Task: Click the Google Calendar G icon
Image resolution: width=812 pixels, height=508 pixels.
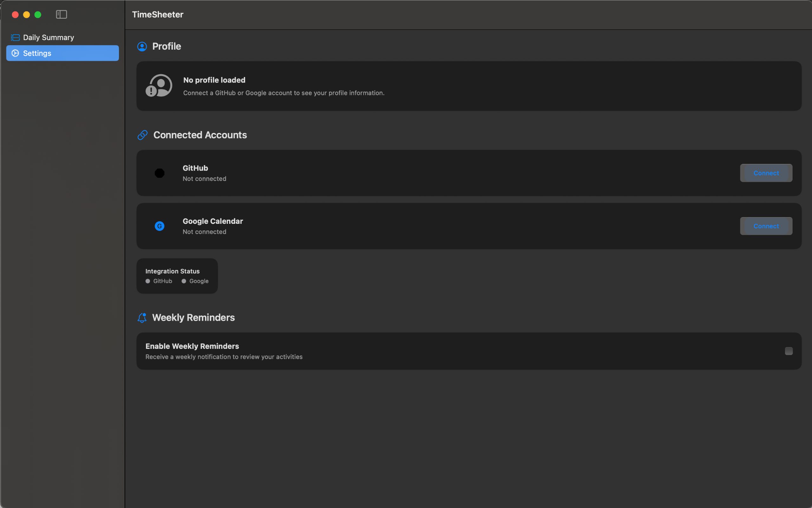Action: click(x=160, y=226)
